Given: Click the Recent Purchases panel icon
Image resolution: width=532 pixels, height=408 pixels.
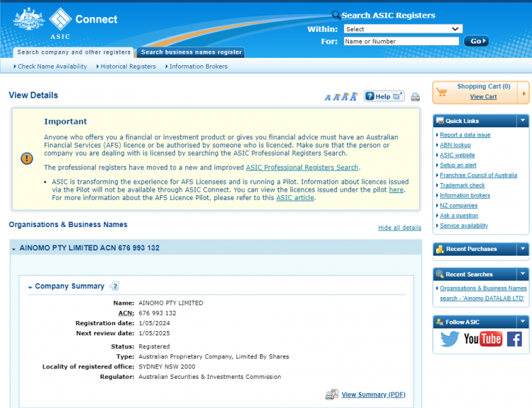Looking at the screenshot, I should click(440, 249).
